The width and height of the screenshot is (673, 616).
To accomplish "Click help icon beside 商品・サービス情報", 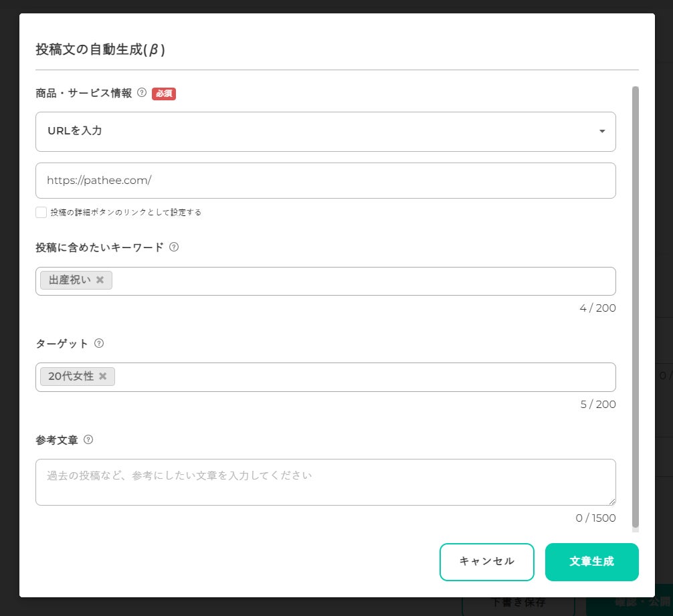I will pos(142,94).
